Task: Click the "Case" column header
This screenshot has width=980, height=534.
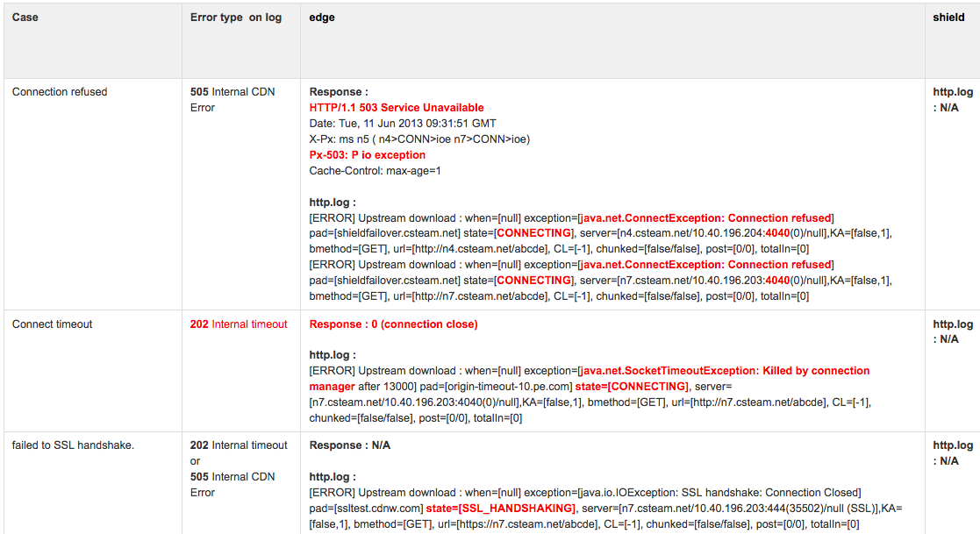Action: click(x=25, y=18)
